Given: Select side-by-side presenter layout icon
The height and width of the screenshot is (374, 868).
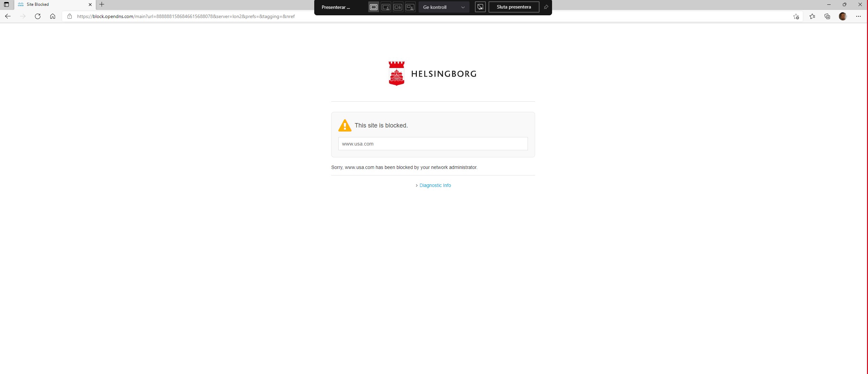Looking at the screenshot, I should coord(398,7).
